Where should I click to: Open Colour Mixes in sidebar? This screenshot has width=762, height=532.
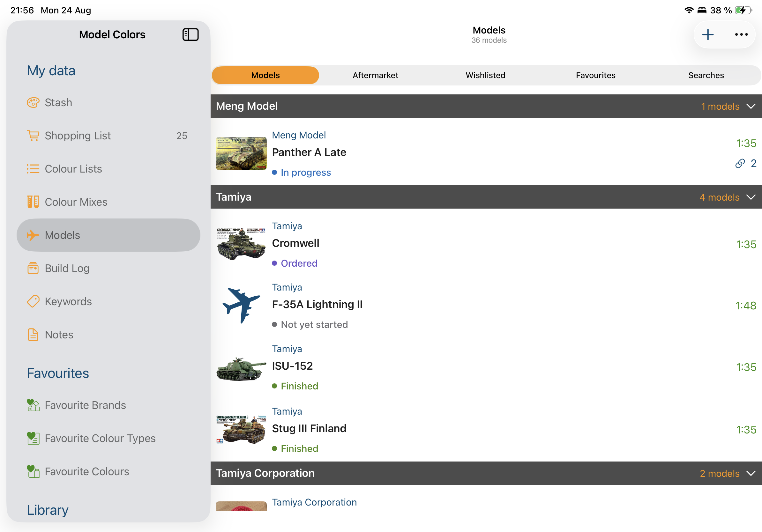[108, 202]
